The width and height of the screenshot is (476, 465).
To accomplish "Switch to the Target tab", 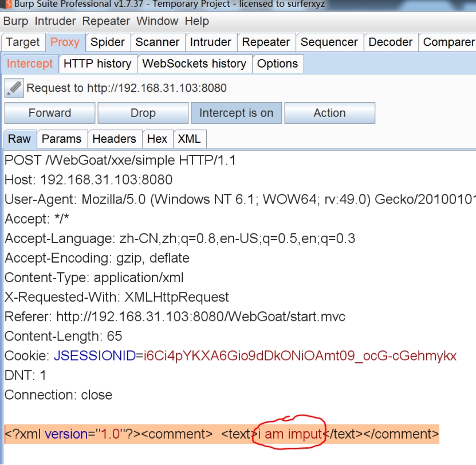I will click(23, 42).
